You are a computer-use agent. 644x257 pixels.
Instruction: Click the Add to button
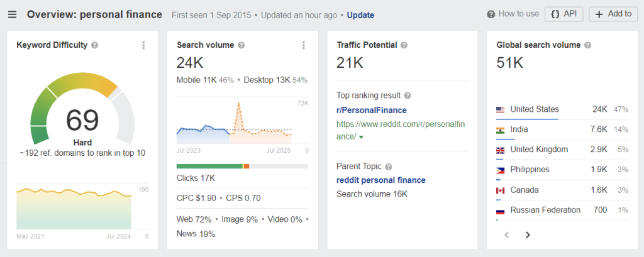613,14
